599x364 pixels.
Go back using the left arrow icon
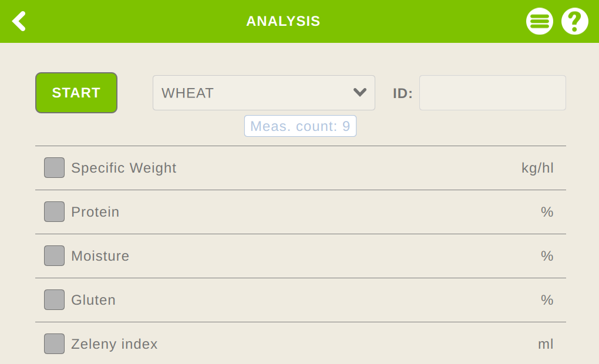pos(19,21)
